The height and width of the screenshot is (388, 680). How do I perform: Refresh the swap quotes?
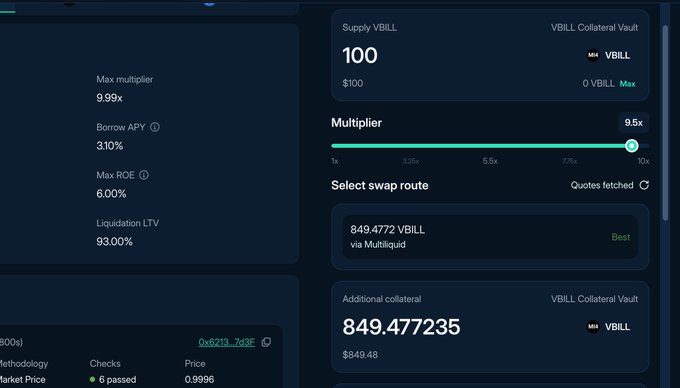[644, 185]
